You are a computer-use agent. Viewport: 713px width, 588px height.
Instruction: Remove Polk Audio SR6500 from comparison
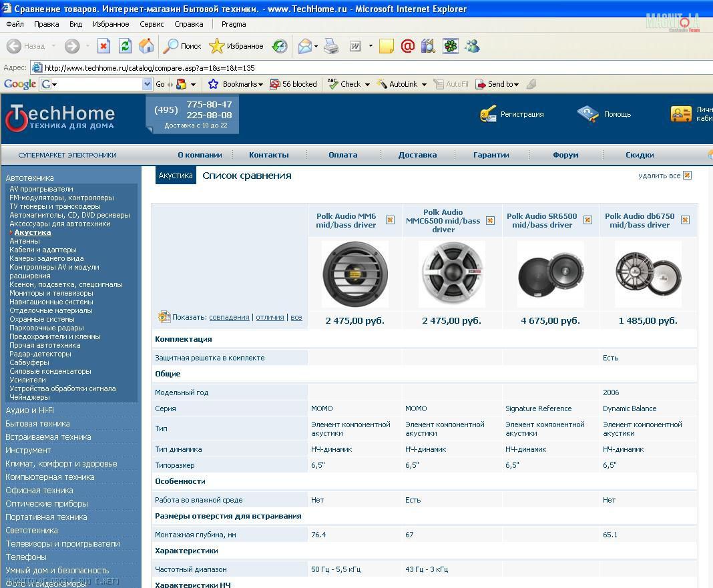[588, 220]
